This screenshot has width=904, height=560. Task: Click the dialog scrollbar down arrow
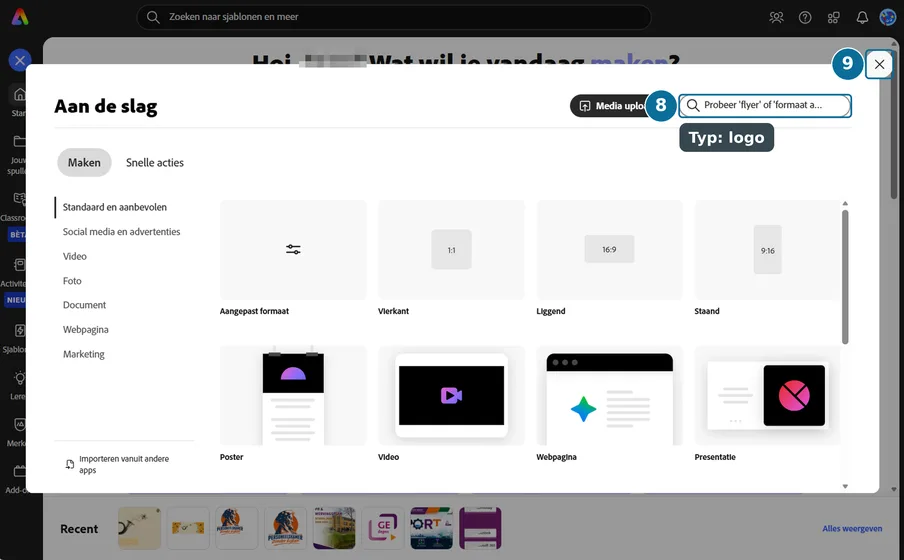click(845, 486)
